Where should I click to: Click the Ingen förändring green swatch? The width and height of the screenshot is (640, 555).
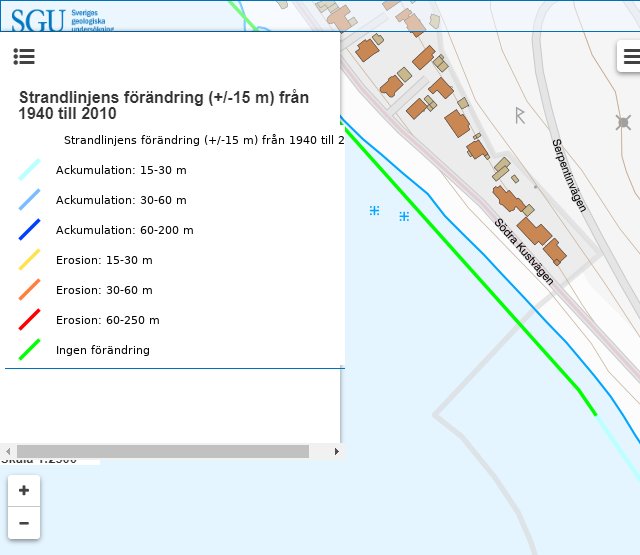29,350
